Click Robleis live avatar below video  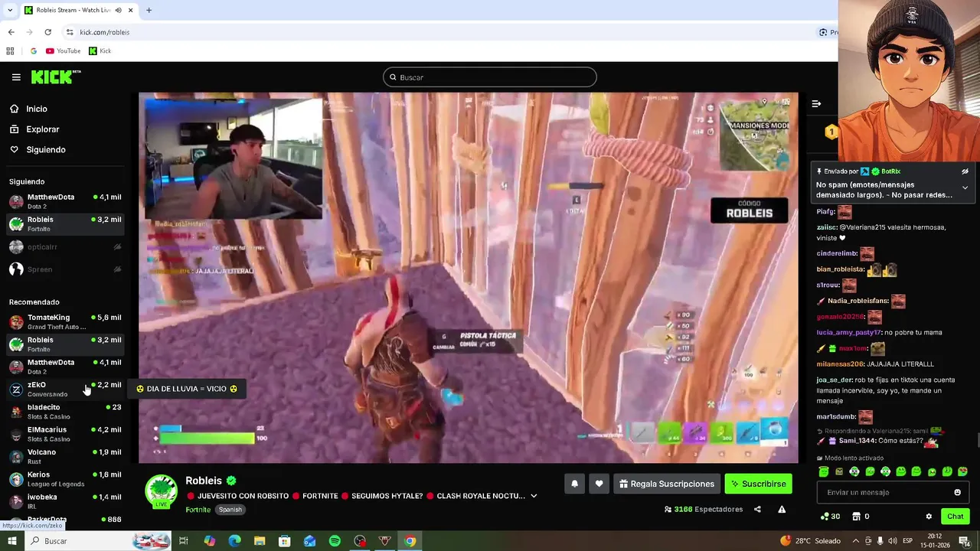tap(162, 491)
